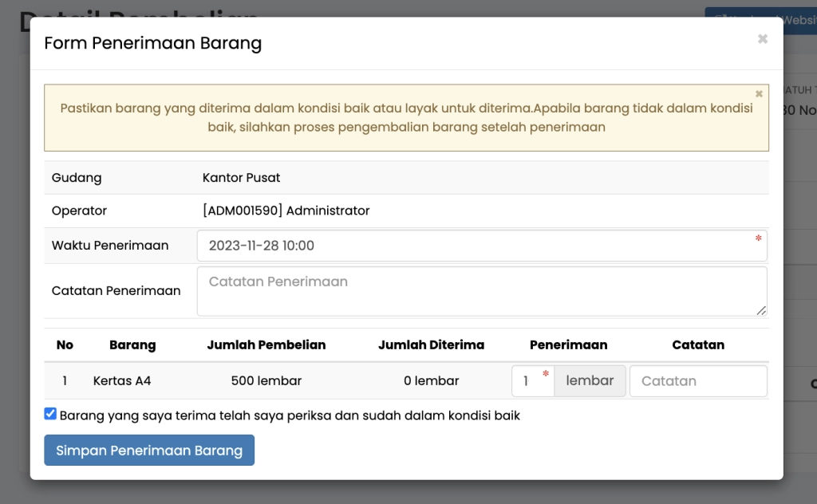Viewport: 817px width, 504px height.
Task: Open the Waktu Penerimaan date-time field
Action: 479,245
